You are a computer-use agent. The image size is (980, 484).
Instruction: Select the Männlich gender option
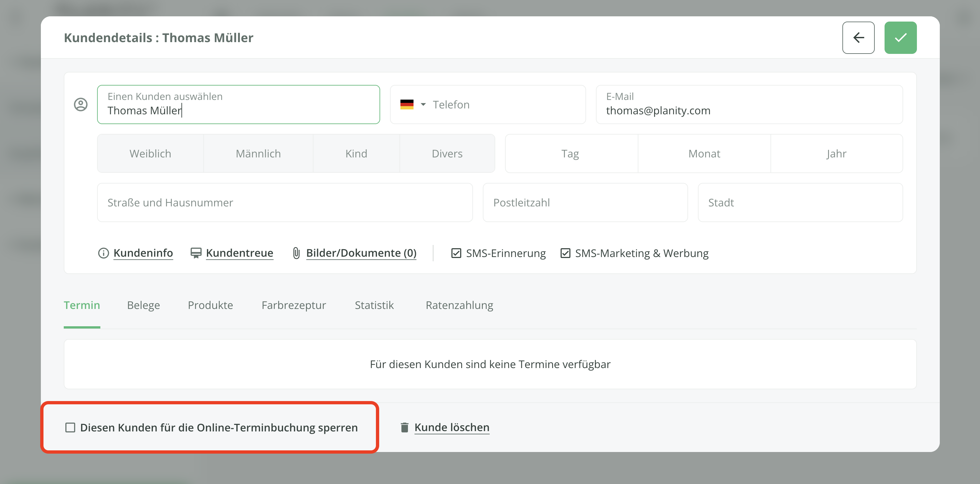(258, 153)
